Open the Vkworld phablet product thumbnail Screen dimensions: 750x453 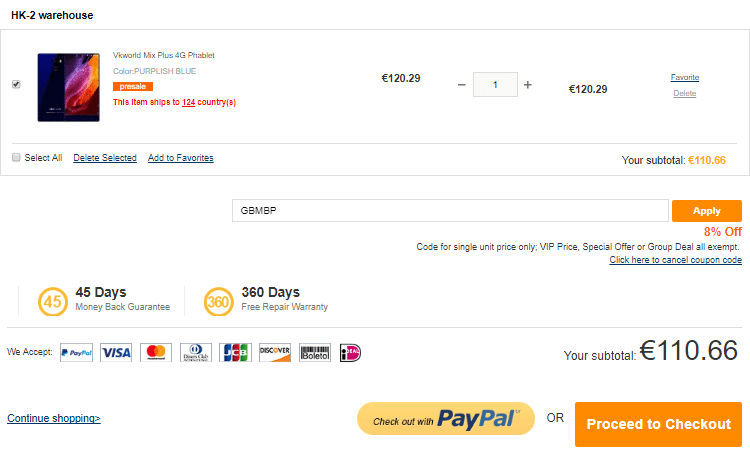click(x=69, y=87)
